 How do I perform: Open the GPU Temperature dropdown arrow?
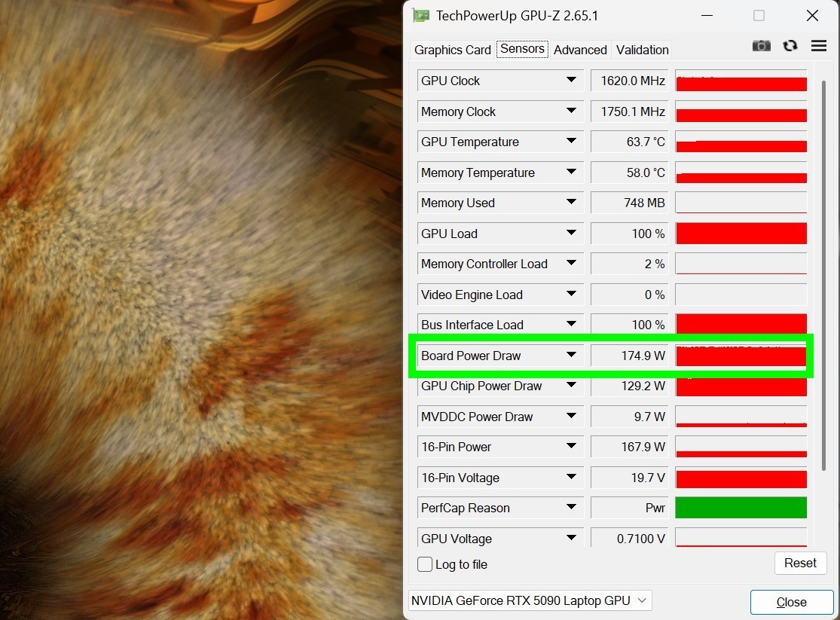pyautogui.click(x=571, y=142)
